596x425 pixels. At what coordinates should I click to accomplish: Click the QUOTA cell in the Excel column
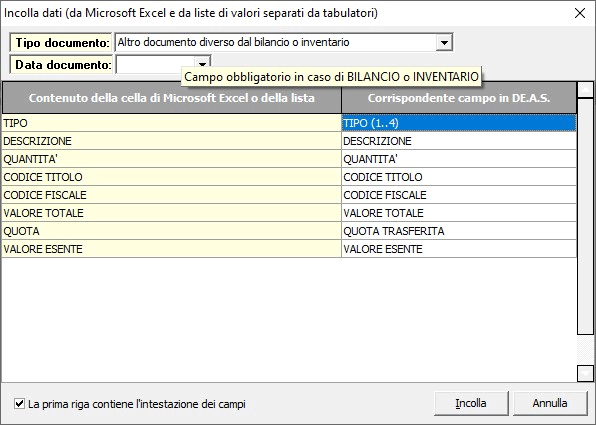[x=171, y=231]
